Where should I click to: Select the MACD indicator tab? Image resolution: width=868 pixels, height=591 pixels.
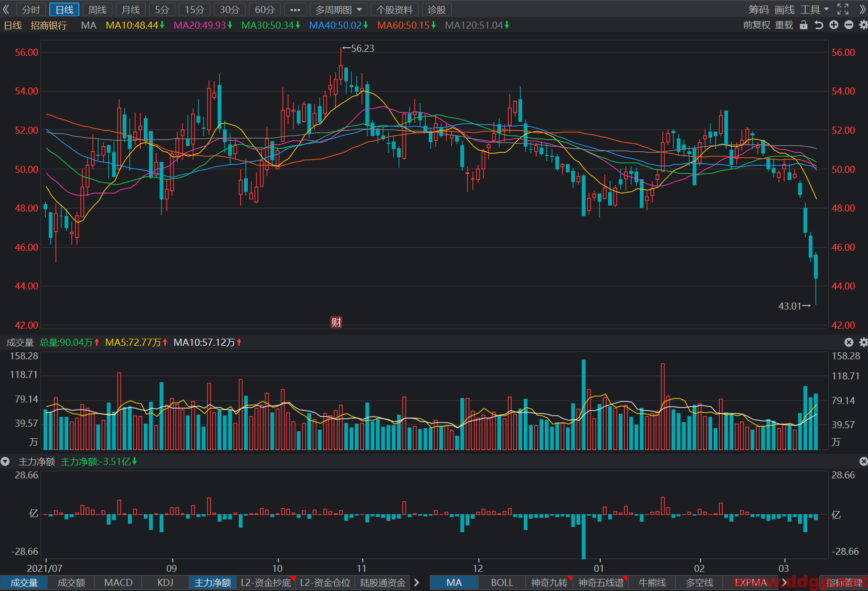tap(118, 582)
